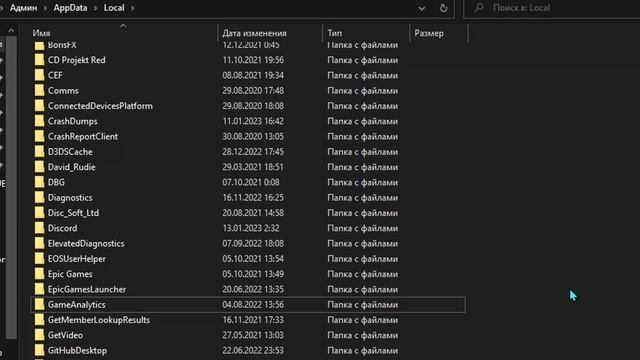
Task: Select the EpicGamesLauncher folder name
Action: pyautogui.click(x=87, y=289)
